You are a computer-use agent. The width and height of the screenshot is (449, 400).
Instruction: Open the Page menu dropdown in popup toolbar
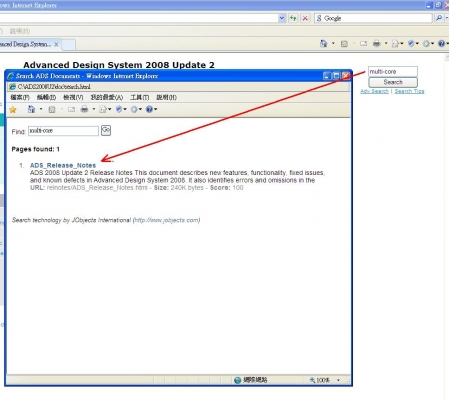click(x=105, y=109)
